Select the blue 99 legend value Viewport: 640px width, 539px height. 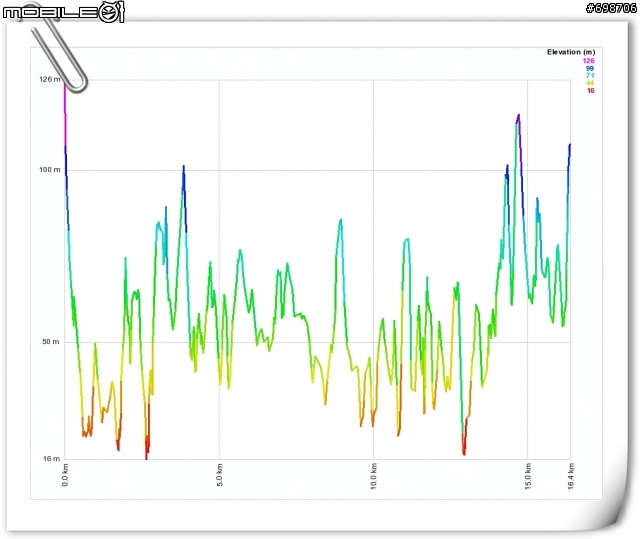click(x=590, y=68)
